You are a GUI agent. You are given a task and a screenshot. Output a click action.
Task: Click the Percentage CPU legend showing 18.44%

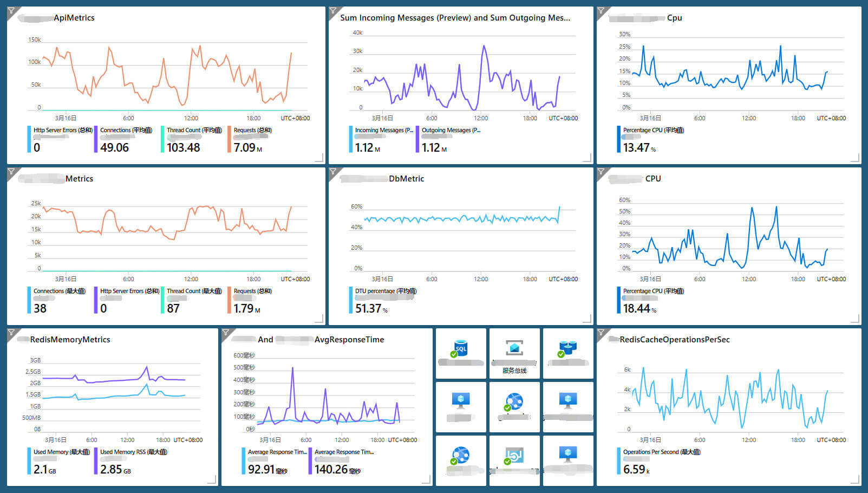pyautogui.click(x=653, y=301)
